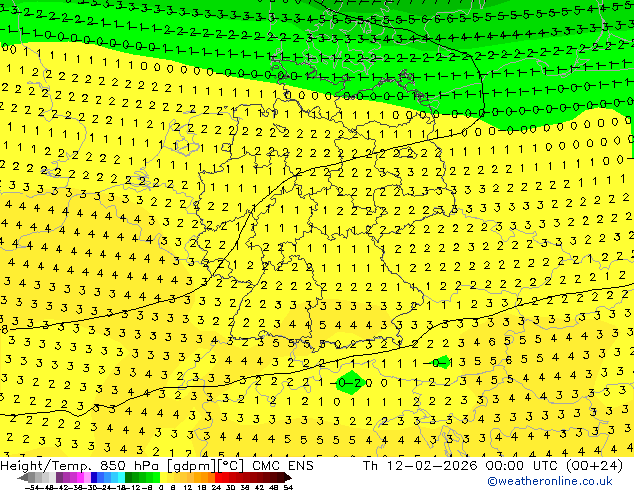
Task: Click the '(00+24)' forecast hour text
Action: click(x=594, y=466)
